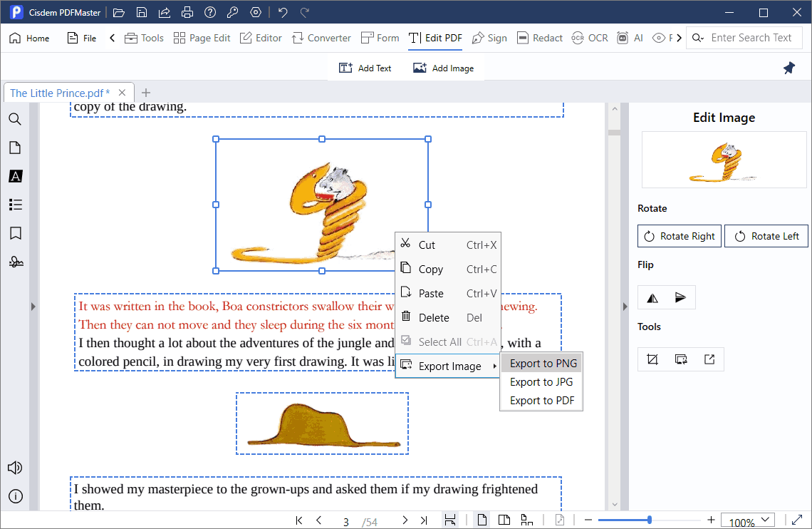Open the Redact tab
Viewport: 812px width, 529px height.
pos(540,38)
